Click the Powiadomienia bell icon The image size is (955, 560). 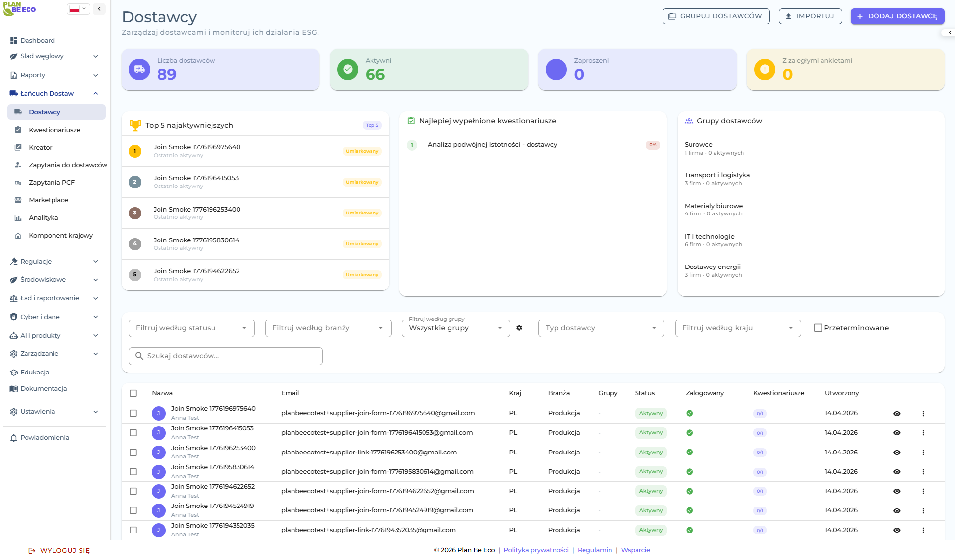click(14, 438)
